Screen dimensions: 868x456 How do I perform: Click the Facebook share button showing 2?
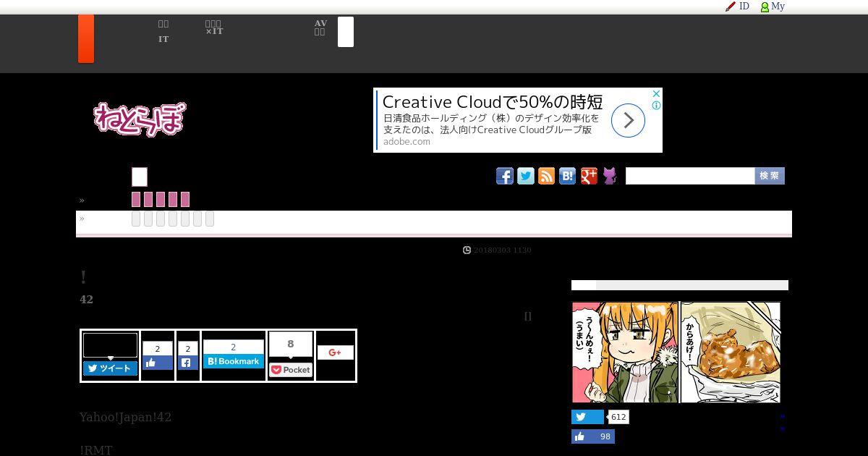pos(187,363)
